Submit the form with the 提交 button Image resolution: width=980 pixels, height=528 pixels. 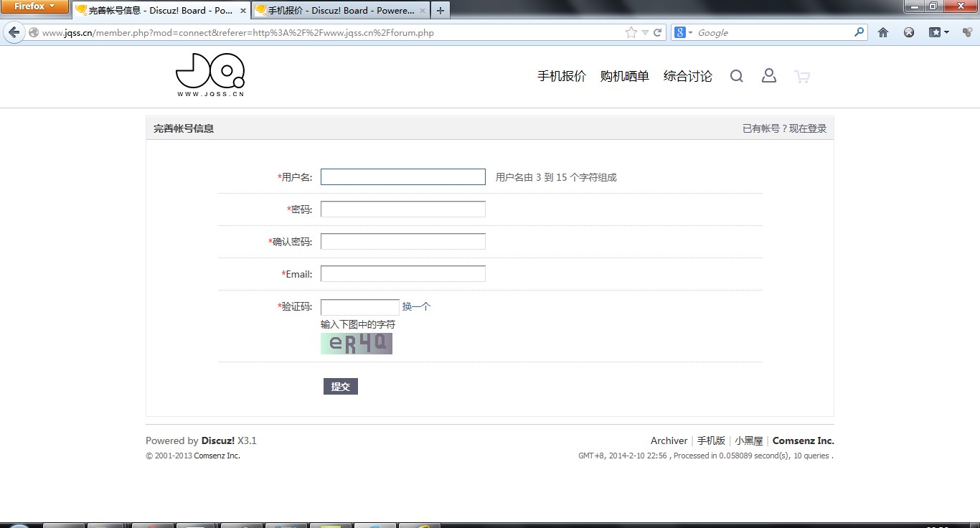pos(341,387)
